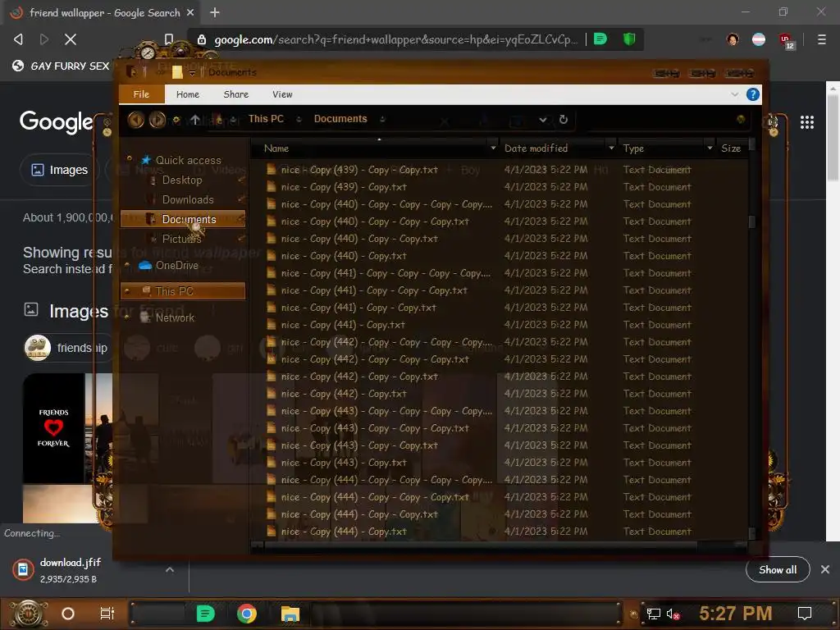Click Show all downloads button

[778, 569]
